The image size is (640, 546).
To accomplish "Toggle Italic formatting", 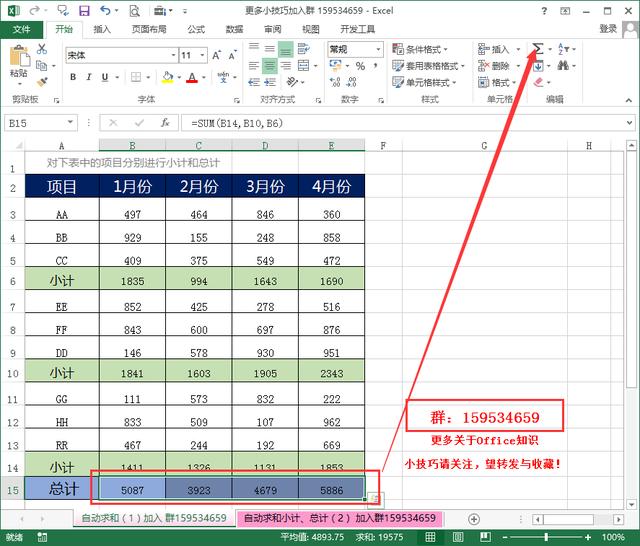I will click(89, 77).
